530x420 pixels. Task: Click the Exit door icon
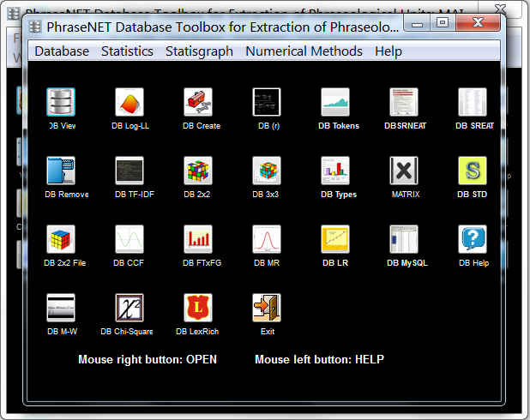[267, 308]
